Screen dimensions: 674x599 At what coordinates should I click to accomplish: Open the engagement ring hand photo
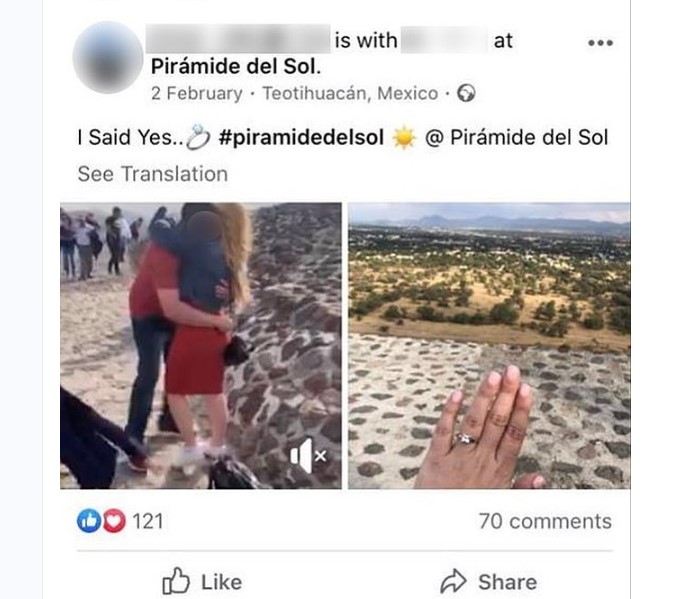[x=489, y=345]
